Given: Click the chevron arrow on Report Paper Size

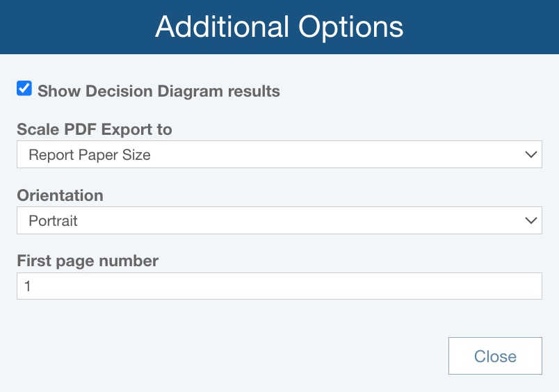Looking at the screenshot, I should (x=532, y=154).
